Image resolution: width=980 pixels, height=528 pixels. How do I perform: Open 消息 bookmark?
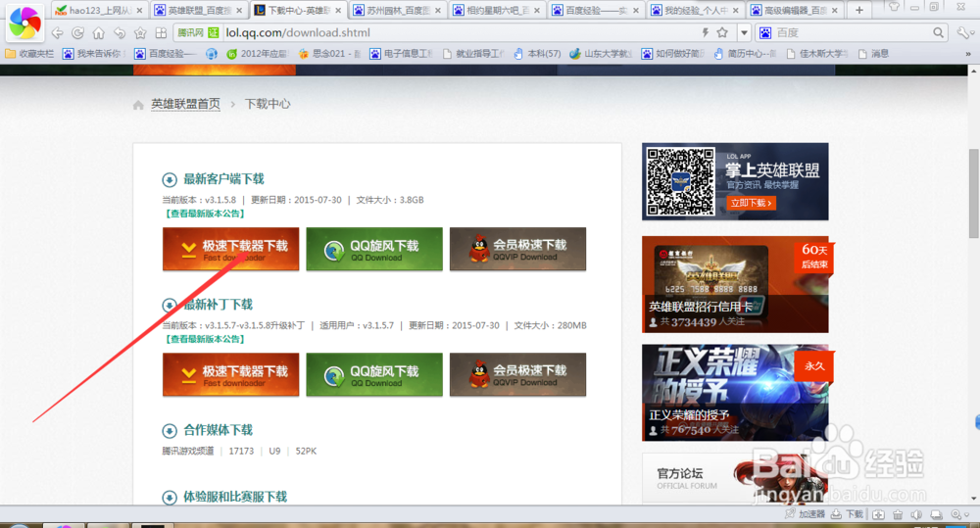coord(874,54)
